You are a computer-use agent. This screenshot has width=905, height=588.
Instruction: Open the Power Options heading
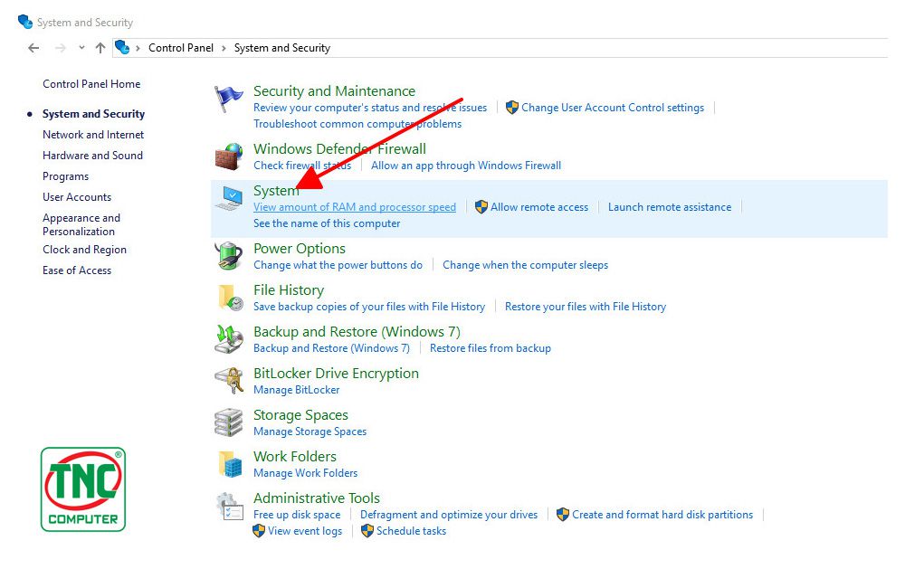(x=300, y=249)
